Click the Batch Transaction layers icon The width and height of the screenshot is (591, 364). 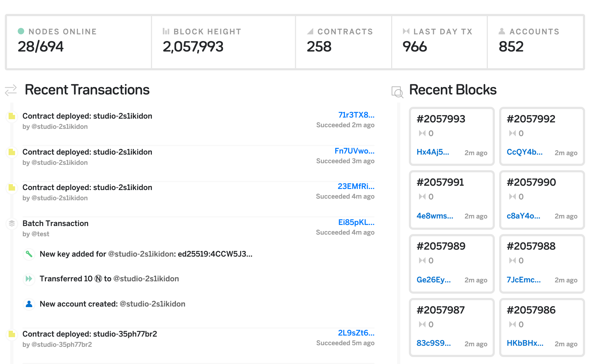click(12, 223)
